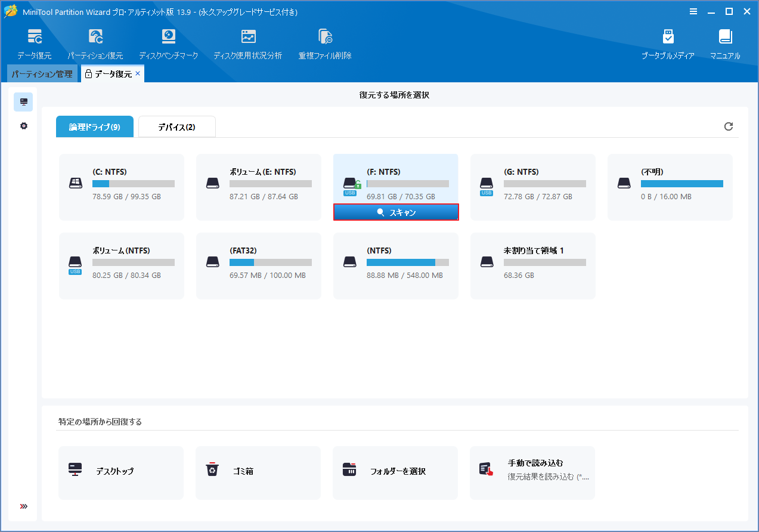Switch to パーティション管理 tab
Viewport: 759px width, 532px height.
point(42,74)
